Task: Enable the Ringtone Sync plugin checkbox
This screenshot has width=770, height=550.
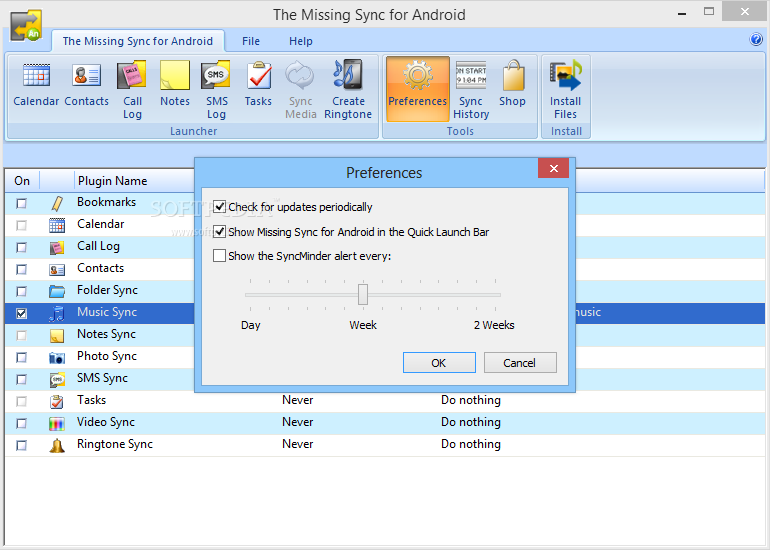Action: pos(22,445)
